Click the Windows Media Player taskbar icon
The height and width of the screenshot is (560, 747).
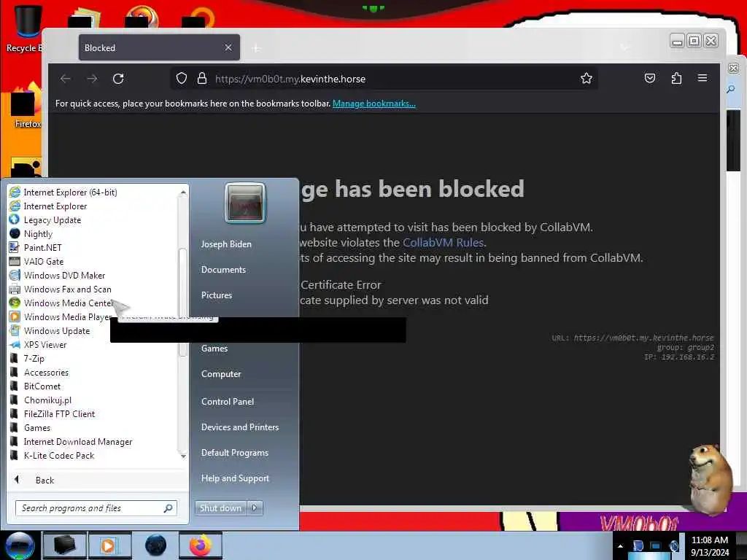click(x=109, y=545)
